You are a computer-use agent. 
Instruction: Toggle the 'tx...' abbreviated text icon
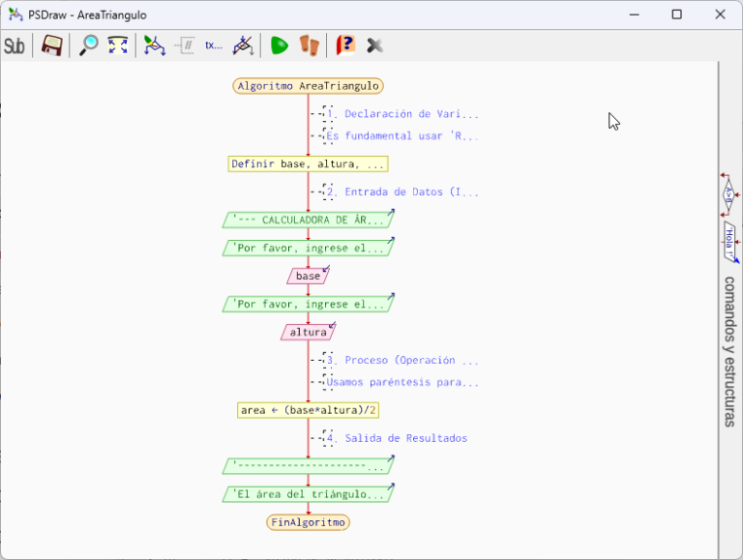[214, 45]
